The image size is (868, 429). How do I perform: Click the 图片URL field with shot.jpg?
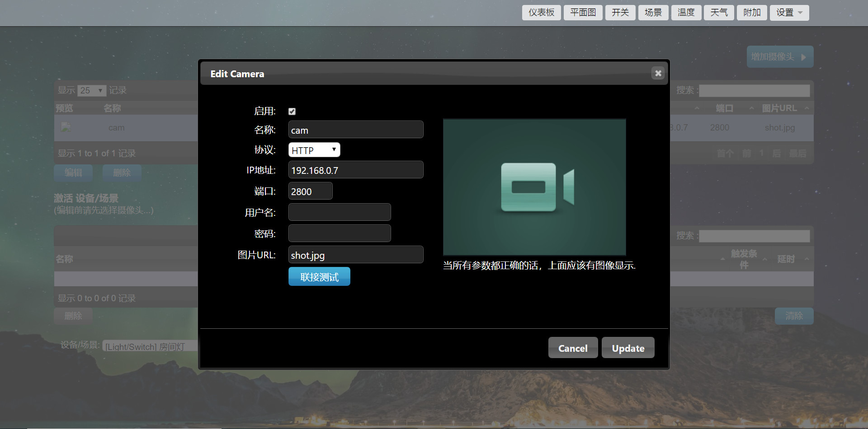[x=356, y=255]
